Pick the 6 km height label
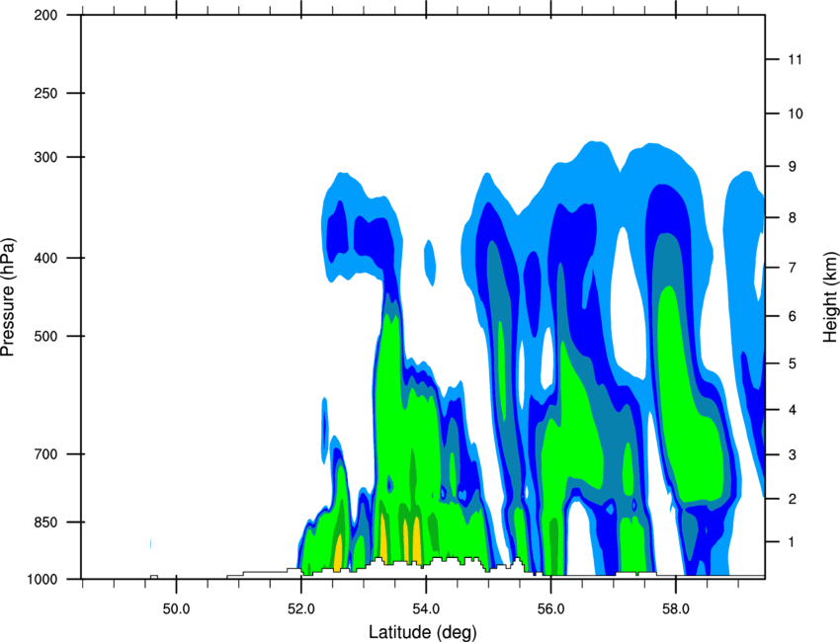Screen dimensions: 840x642 (793, 316)
